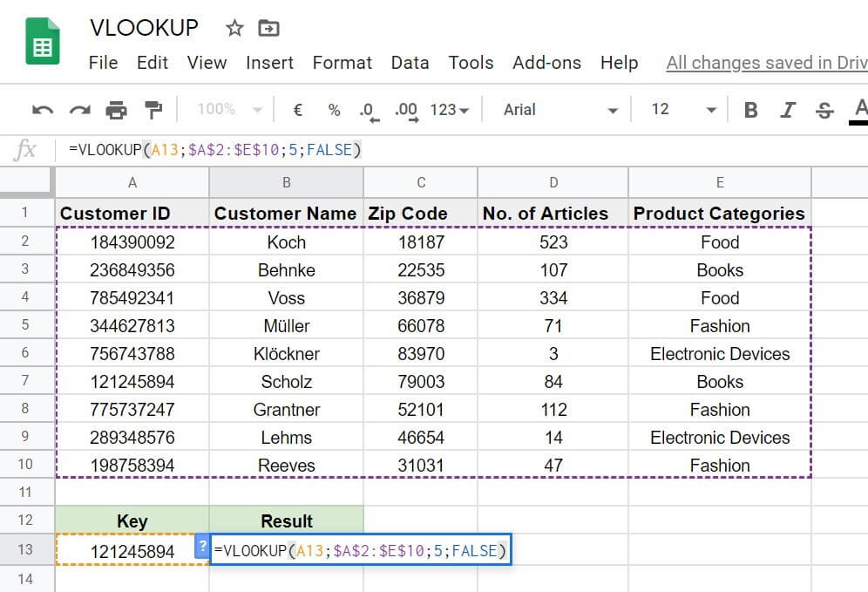Increase decimal places

pos(404,109)
